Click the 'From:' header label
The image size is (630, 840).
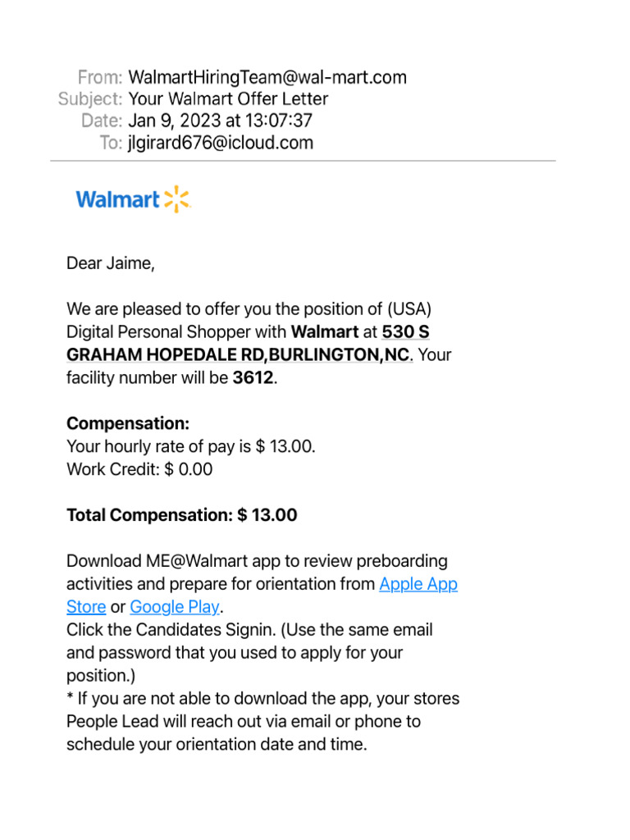[100, 77]
